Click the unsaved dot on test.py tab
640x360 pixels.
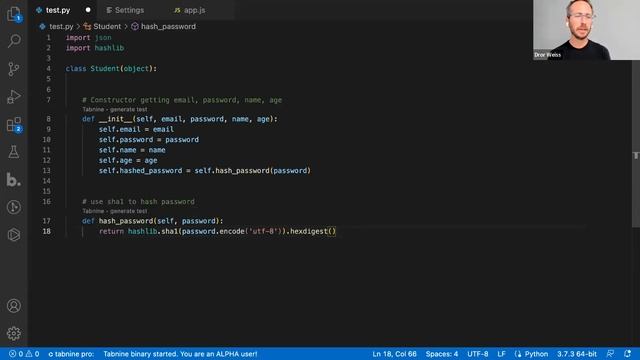[x=88, y=10]
